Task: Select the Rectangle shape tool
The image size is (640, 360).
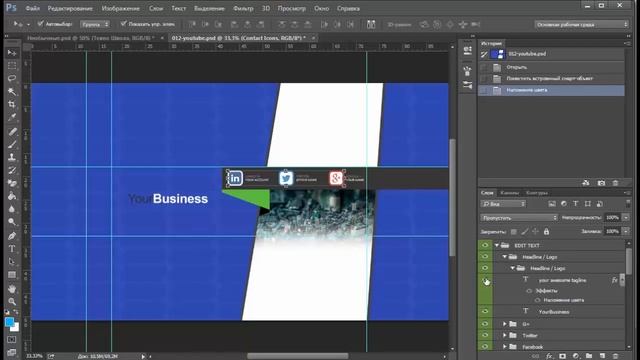Action: 12,275
